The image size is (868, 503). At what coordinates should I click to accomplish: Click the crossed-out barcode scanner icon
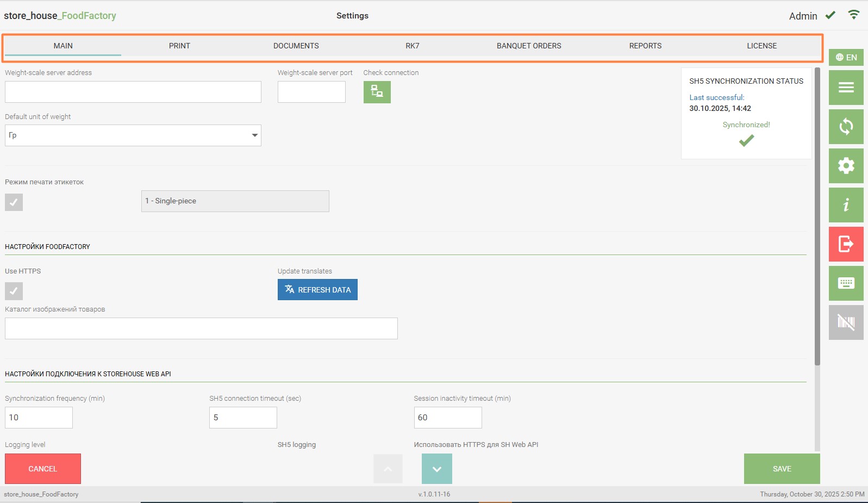[846, 322]
